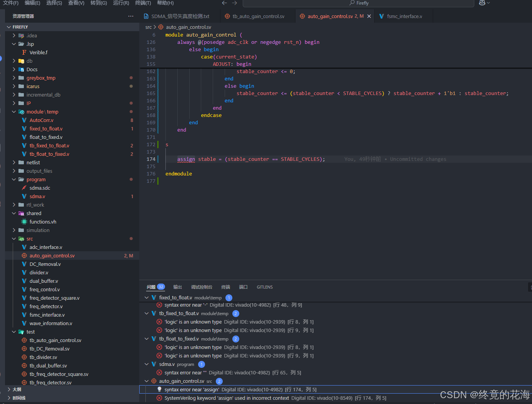Click the src folder icon in tree

coord(21,239)
